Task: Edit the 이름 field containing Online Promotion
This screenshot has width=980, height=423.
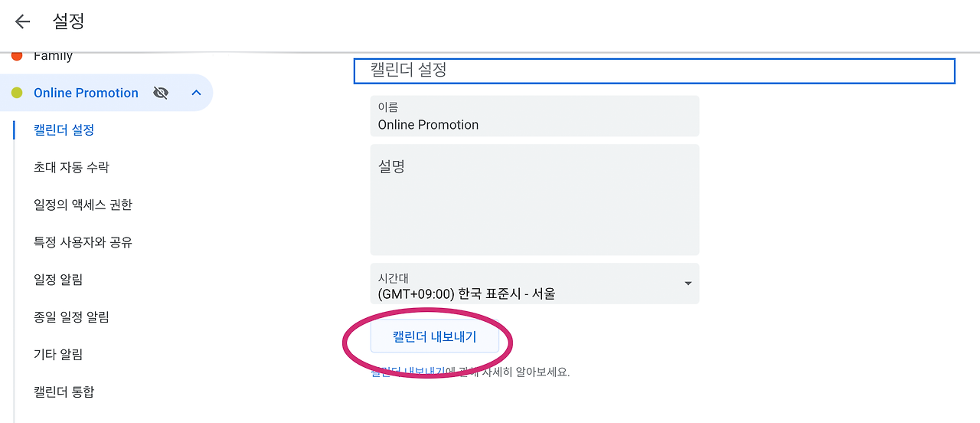Action: tap(534, 117)
